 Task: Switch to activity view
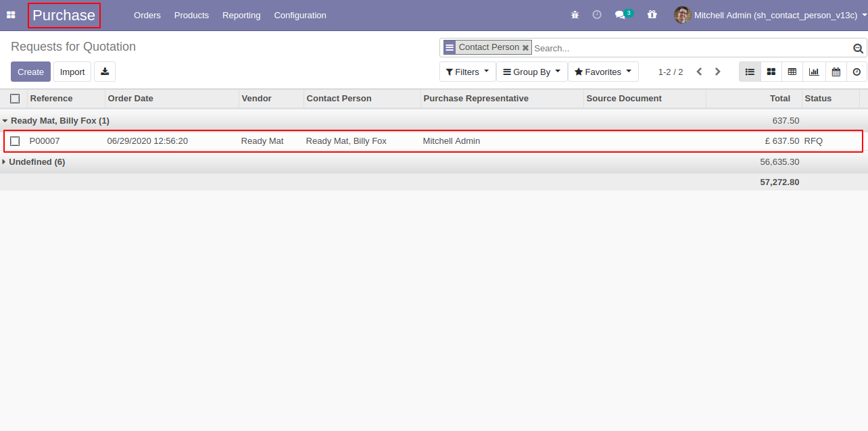click(x=857, y=72)
